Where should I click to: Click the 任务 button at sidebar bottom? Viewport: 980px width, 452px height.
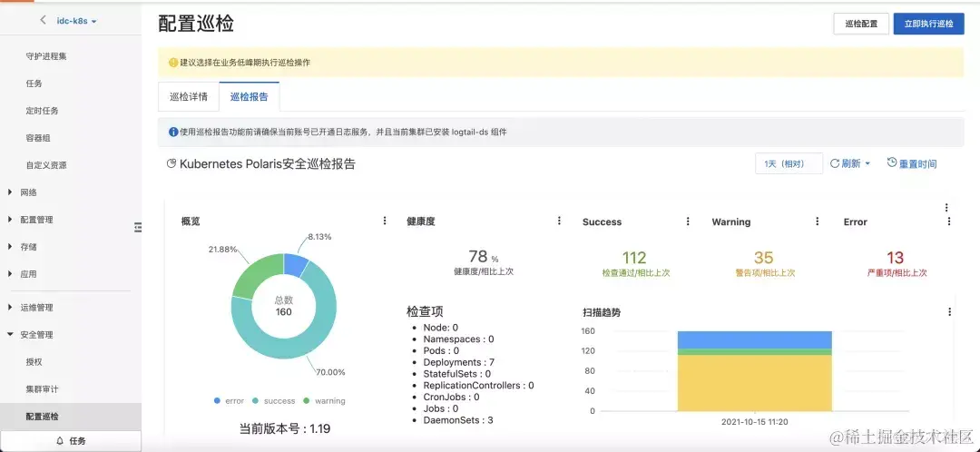[x=71, y=441]
